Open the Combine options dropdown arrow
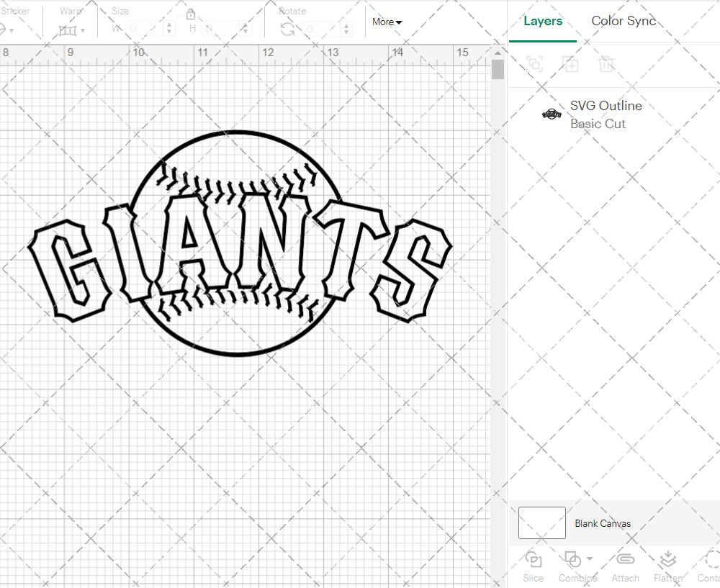The height and width of the screenshot is (588, 720). pos(589,560)
